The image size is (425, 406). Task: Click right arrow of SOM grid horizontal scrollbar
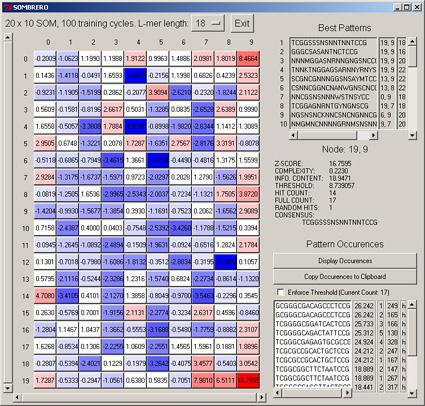(x=262, y=397)
